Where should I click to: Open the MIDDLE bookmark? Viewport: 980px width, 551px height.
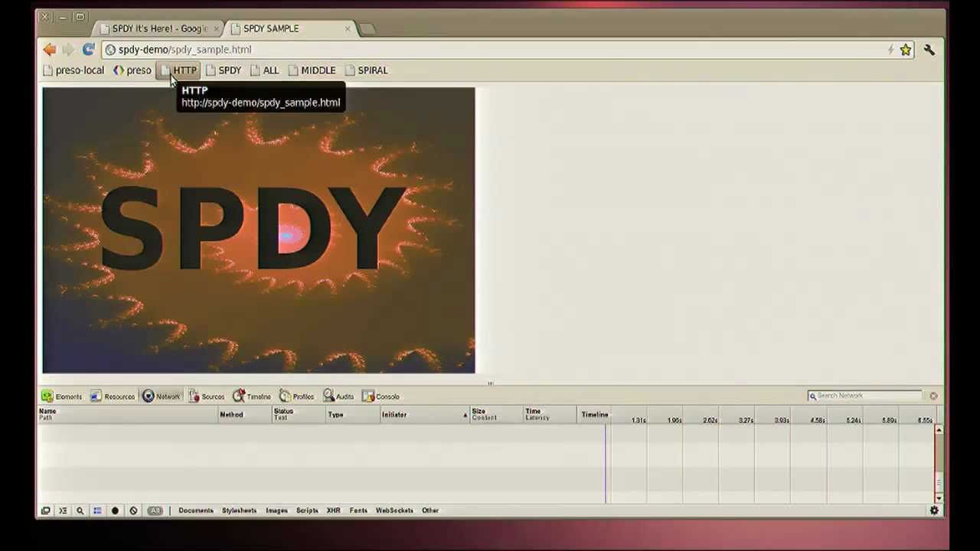tap(312, 70)
